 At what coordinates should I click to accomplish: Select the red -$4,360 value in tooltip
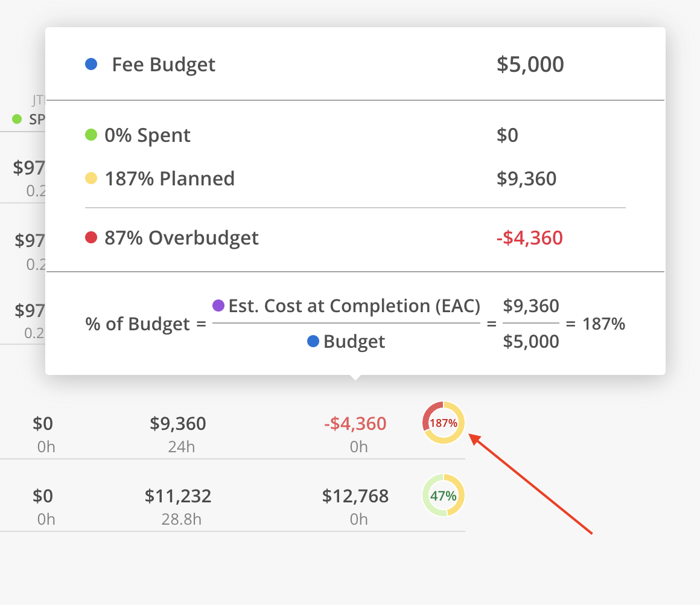click(x=529, y=237)
